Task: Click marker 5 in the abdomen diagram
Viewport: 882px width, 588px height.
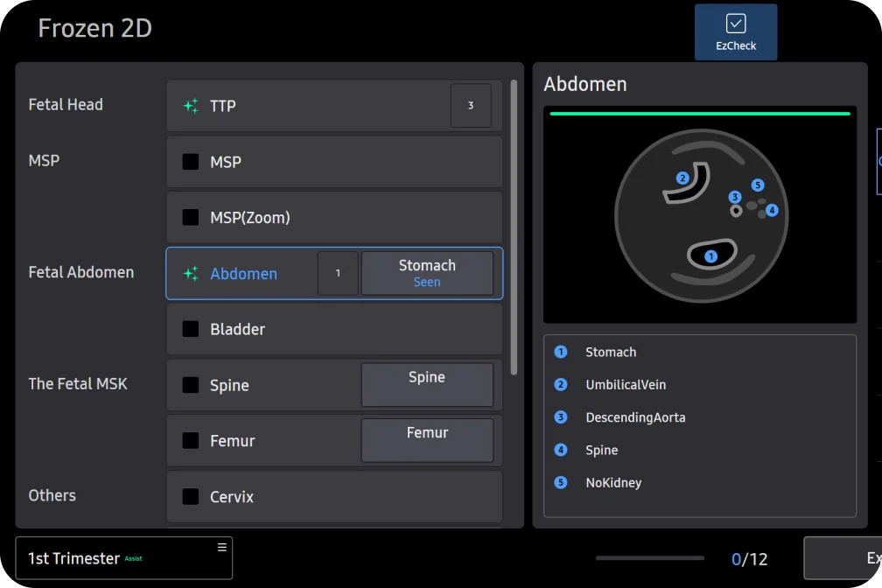Action: pos(758,185)
